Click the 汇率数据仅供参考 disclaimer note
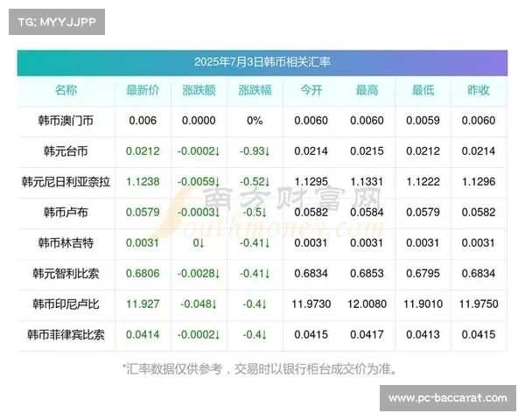525x420 pixels. [260, 369]
